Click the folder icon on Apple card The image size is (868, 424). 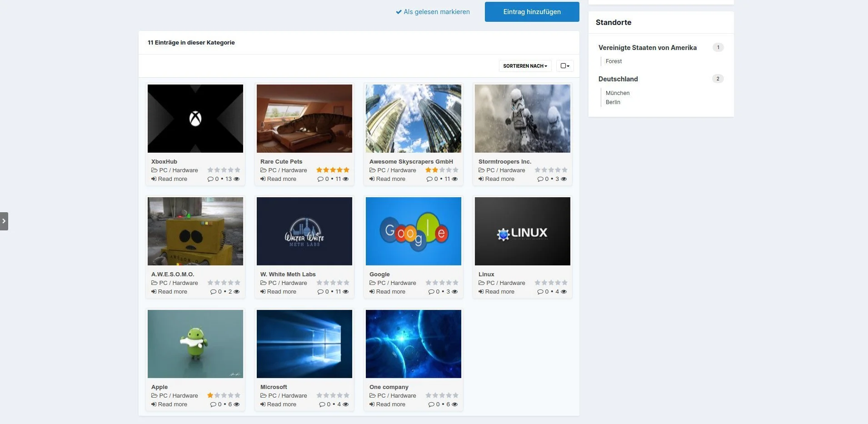tap(154, 396)
